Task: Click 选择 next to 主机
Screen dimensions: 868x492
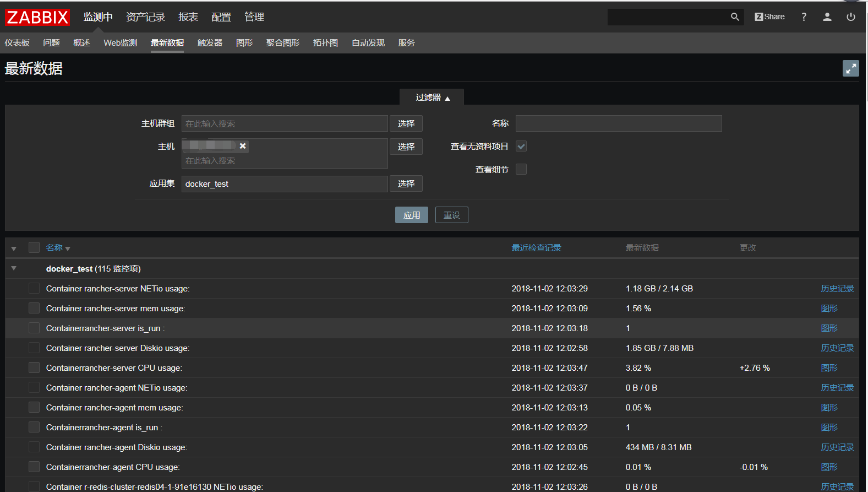Action: 406,147
